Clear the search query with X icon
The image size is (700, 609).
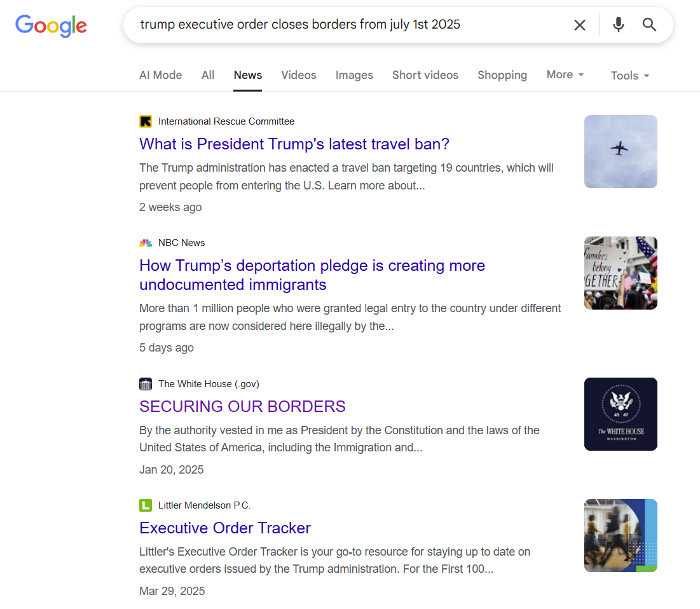(579, 25)
